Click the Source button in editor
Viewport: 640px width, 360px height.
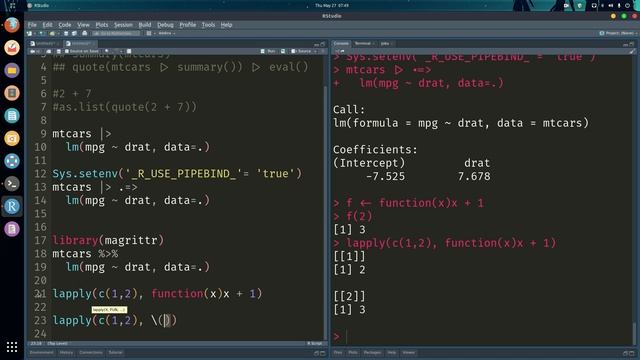(301, 51)
